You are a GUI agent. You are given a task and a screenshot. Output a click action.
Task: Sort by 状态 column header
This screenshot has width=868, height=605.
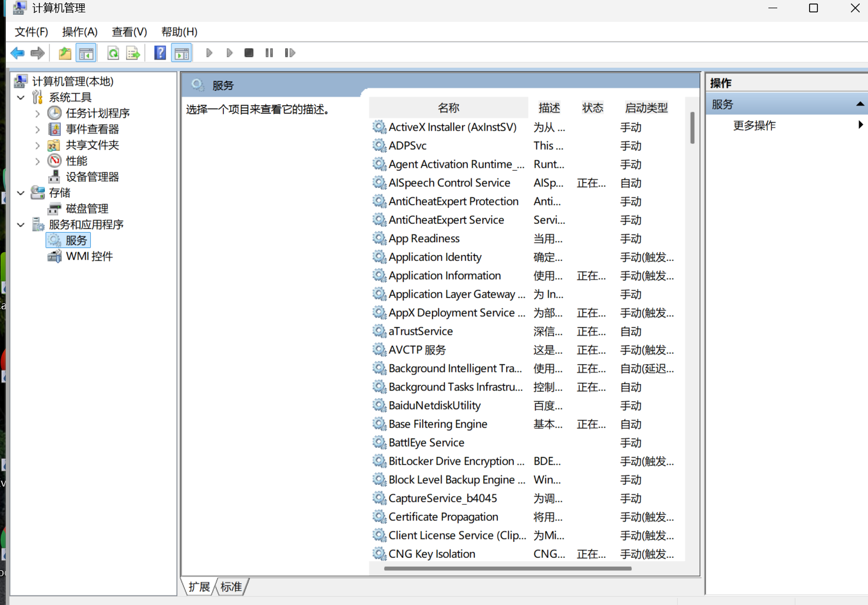click(593, 108)
